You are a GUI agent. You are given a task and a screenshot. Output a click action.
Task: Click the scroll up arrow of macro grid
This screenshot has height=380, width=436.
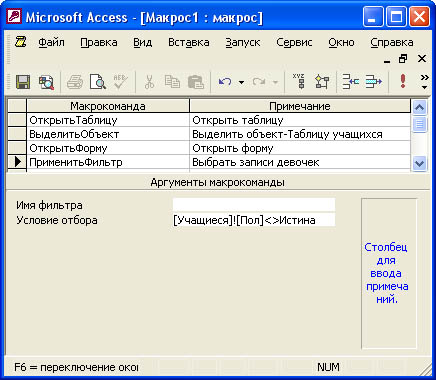[419, 107]
